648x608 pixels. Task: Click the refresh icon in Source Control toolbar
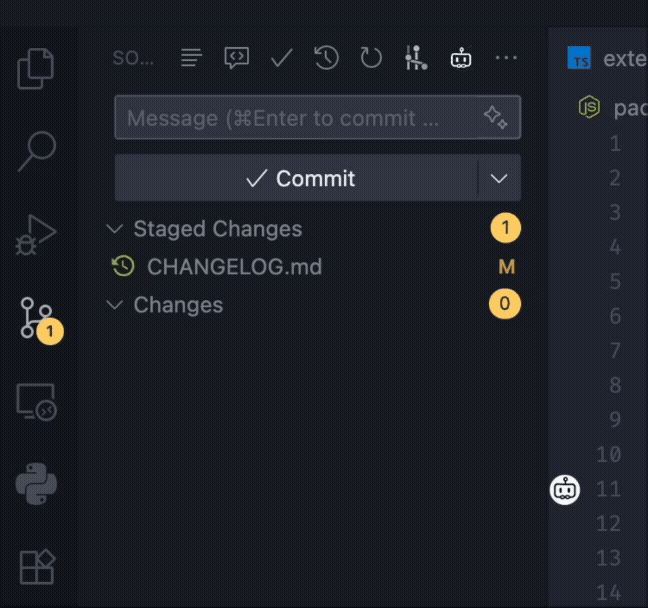pos(371,58)
